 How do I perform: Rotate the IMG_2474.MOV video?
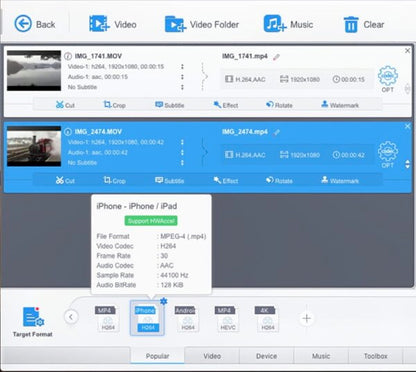[279, 181]
